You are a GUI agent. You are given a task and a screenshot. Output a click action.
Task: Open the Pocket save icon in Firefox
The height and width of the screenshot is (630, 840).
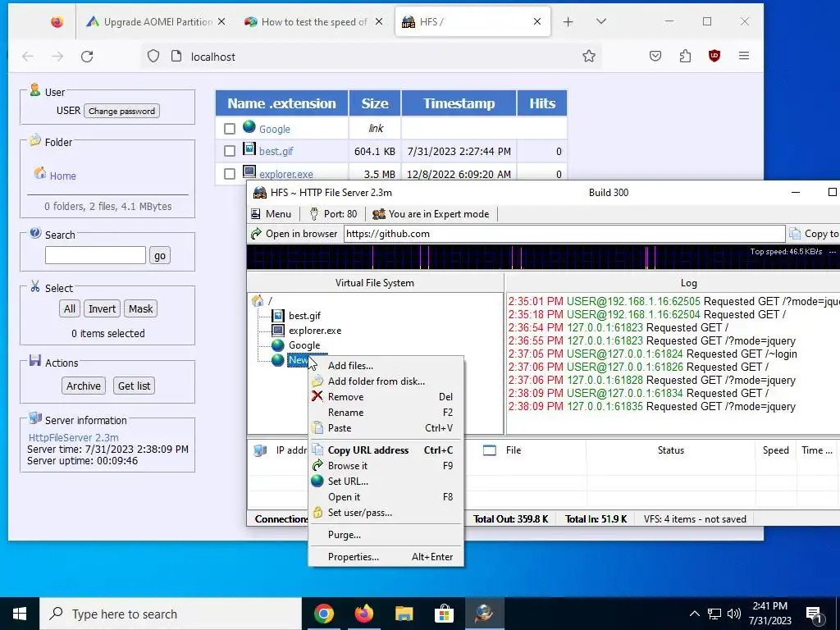click(655, 56)
